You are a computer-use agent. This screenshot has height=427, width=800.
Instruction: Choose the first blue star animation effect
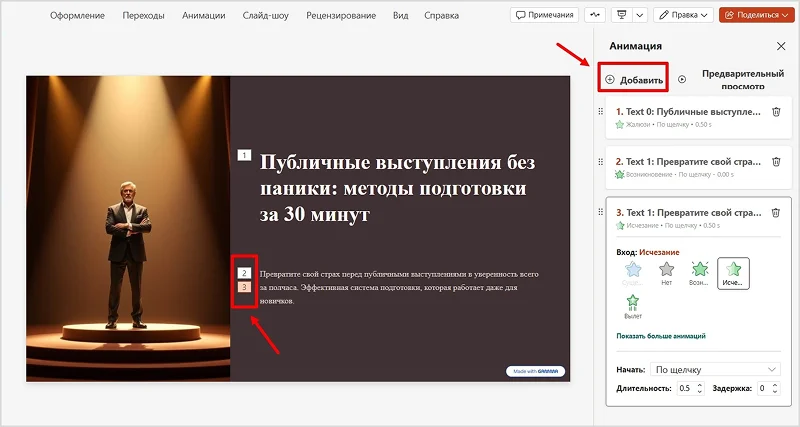[x=633, y=273]
